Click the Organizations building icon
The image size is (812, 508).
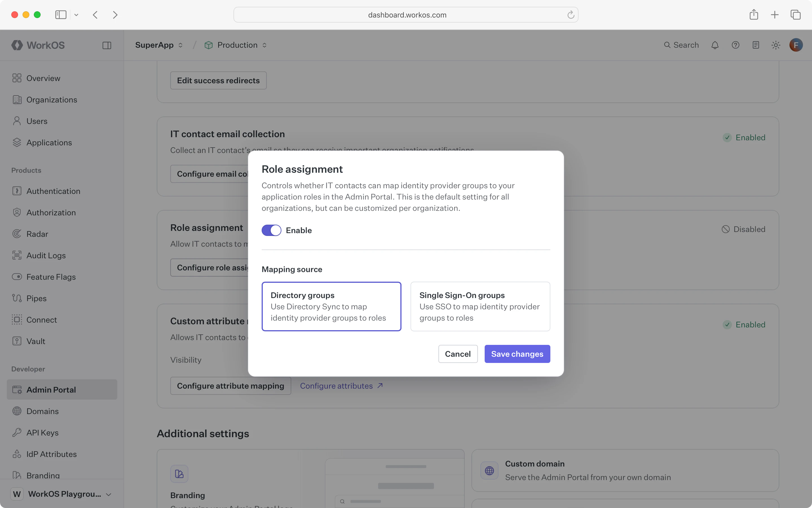[17, 99]
